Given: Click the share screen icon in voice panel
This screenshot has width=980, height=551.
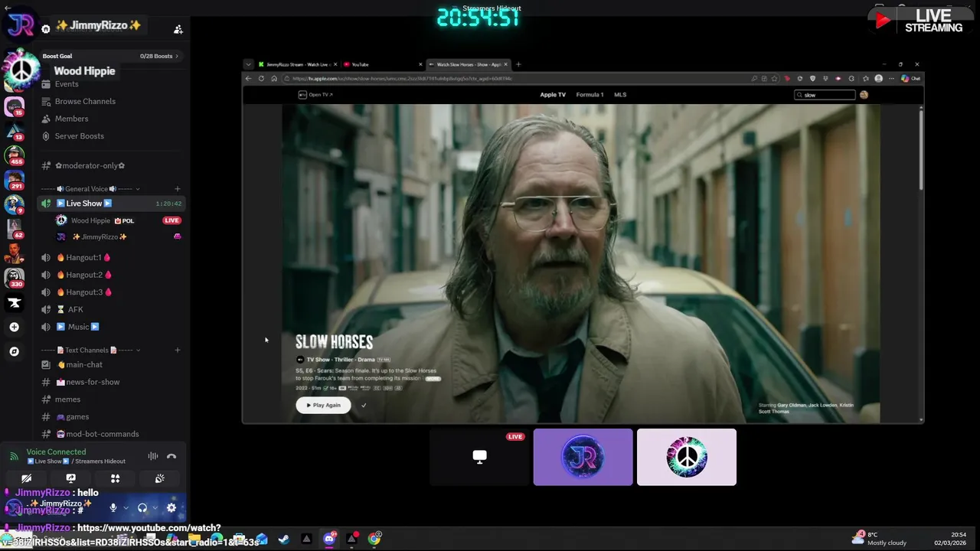Looking at the screenshot, I should point(70,478).
